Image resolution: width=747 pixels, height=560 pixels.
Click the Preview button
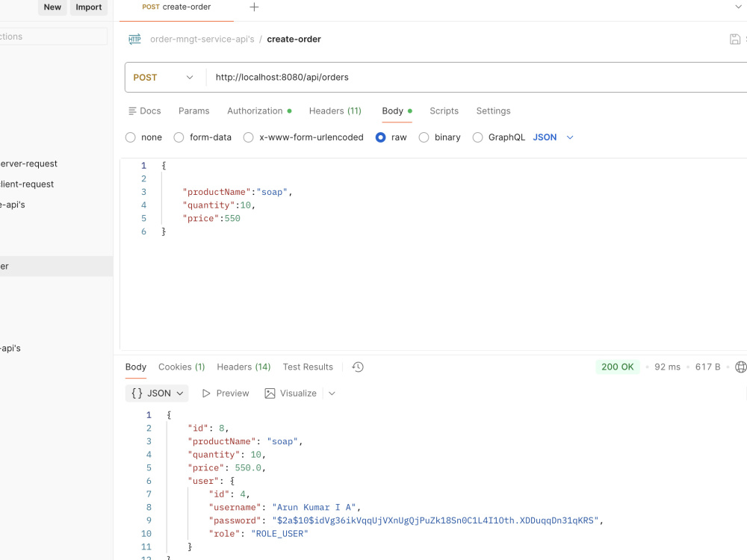(226, 393)
